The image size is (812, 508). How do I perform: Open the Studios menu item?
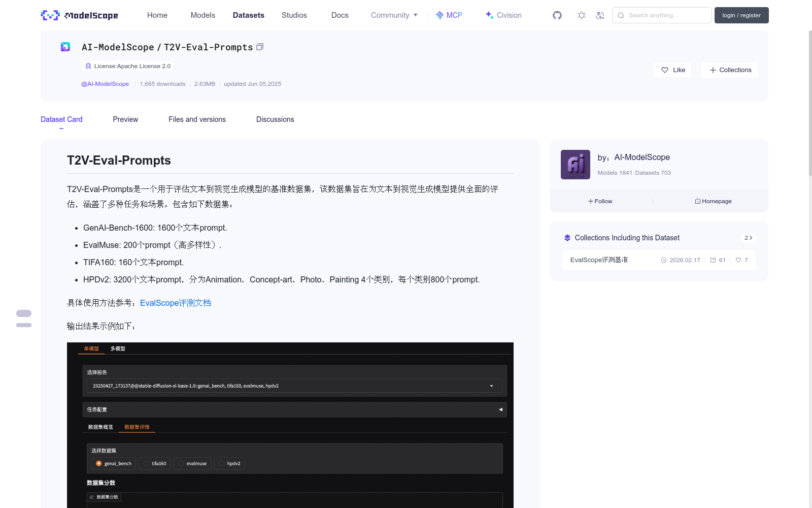tap(294, 15)
